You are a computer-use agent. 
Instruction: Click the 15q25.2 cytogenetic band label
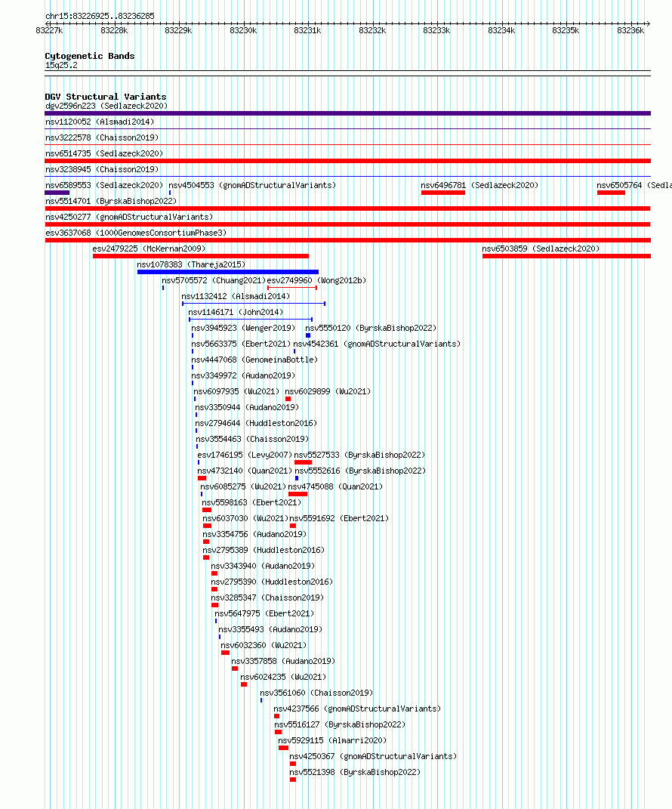click(61, 66)
